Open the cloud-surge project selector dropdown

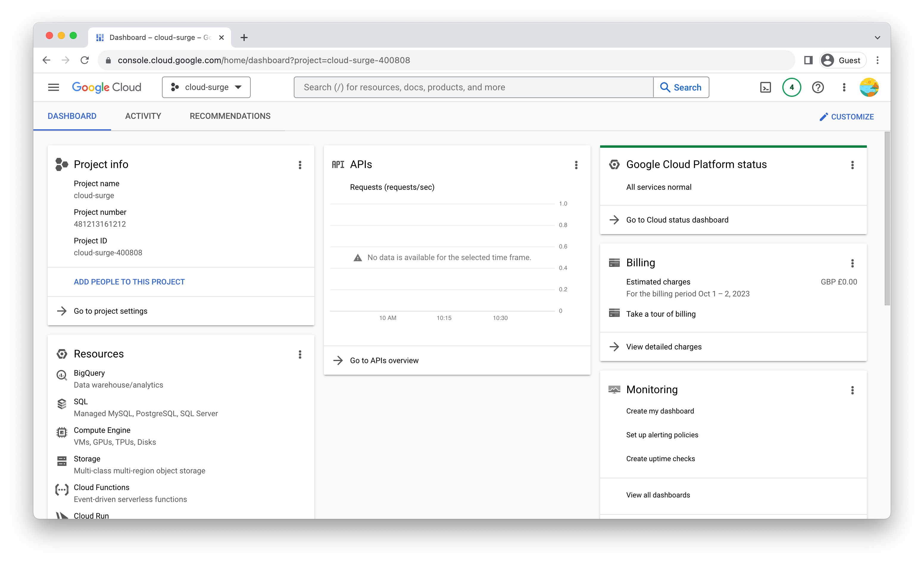click(x=206, y=88)
